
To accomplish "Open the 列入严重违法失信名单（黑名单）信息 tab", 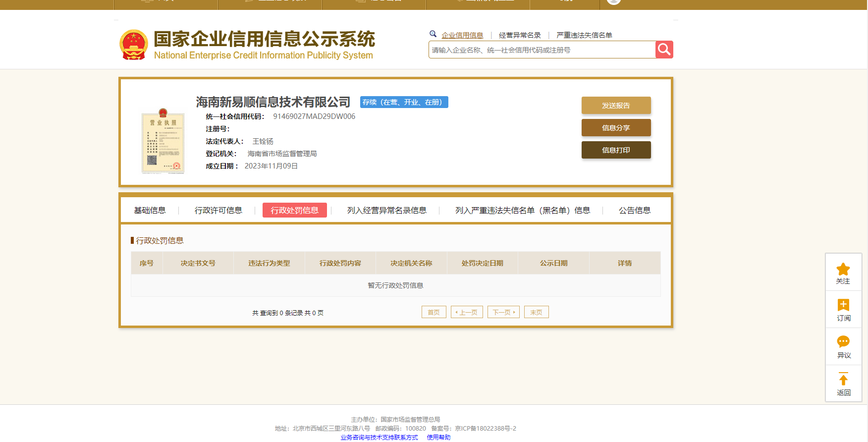I will coord(522,210).
